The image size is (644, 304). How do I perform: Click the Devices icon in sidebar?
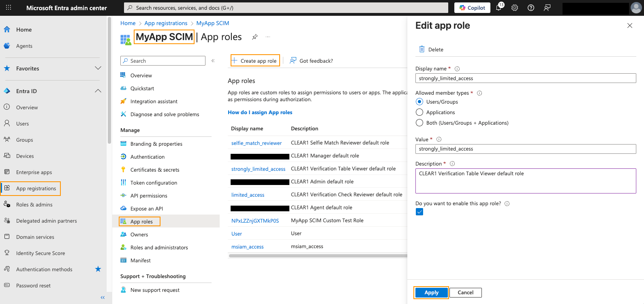[7, 156]
